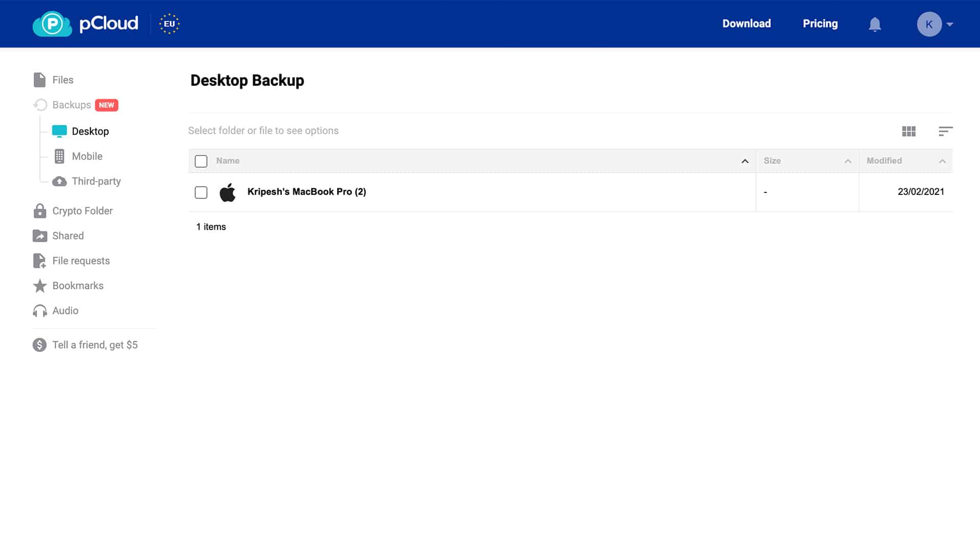Click the pCloud logo
This screenshot has width=980, height=551.
pos(85,23)
